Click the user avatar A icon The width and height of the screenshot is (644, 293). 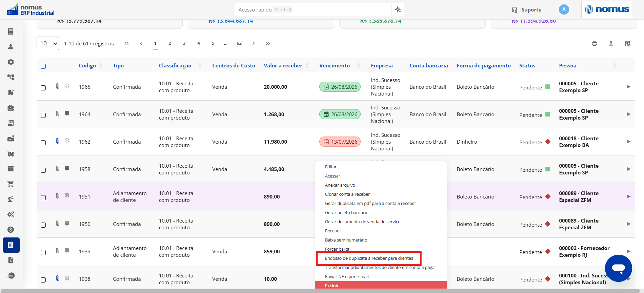(x=564, y=9)
